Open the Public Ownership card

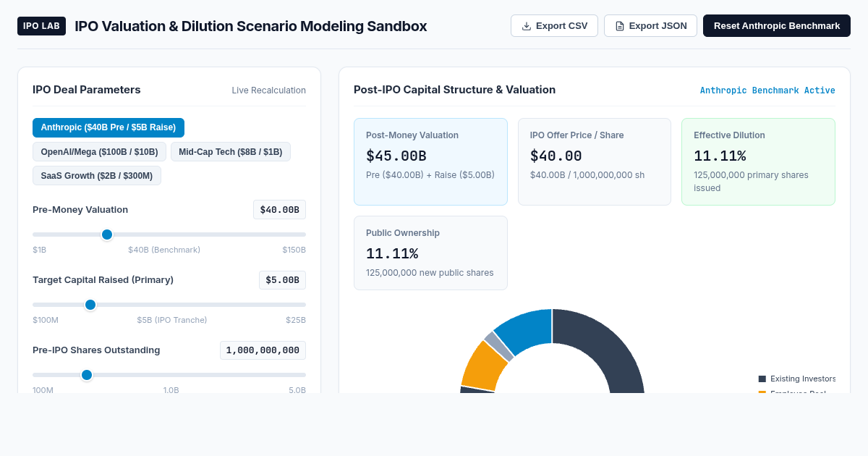click(430, 253)
